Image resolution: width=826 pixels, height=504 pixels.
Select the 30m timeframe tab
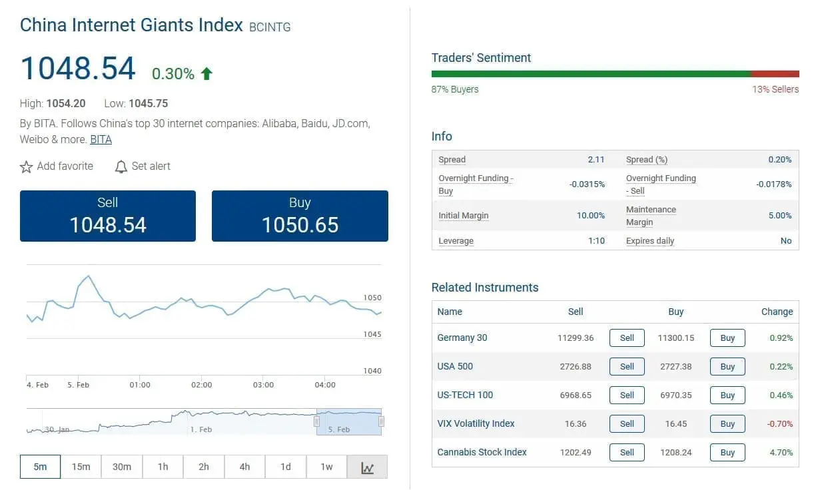pos(121,467)
